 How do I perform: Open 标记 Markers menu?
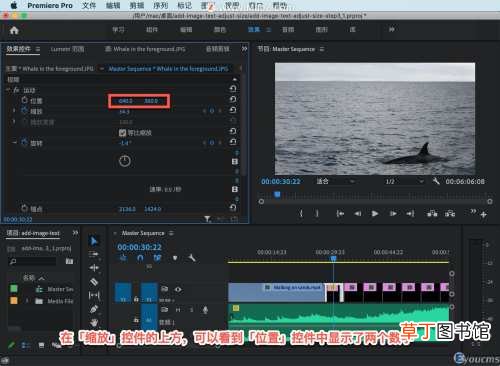(185, 5)
